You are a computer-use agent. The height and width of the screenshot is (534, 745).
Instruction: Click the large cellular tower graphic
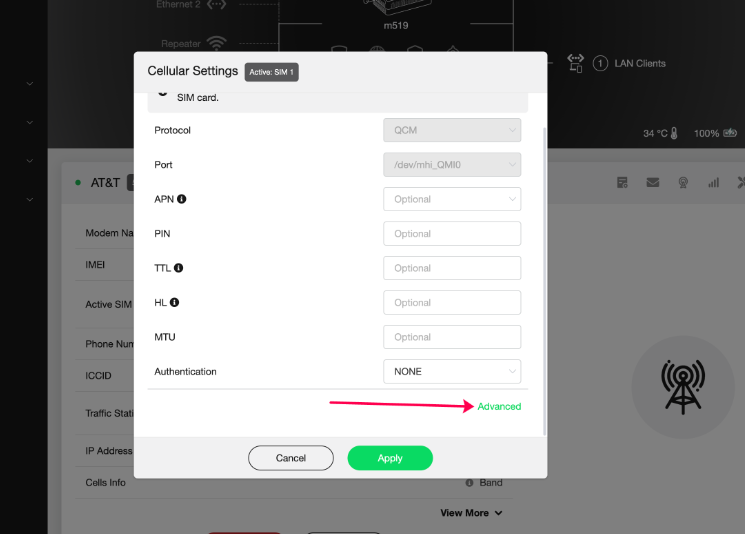point(683,387)
